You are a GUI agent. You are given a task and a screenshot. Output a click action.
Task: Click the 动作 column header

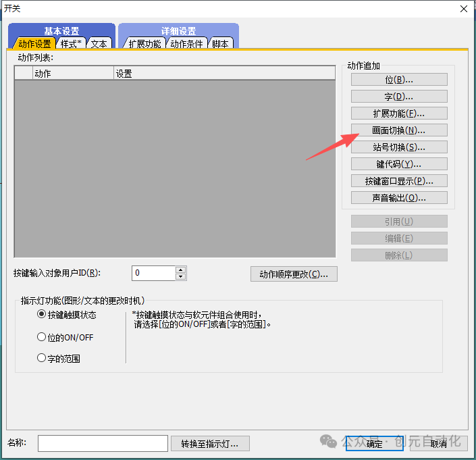coord(73,73)
